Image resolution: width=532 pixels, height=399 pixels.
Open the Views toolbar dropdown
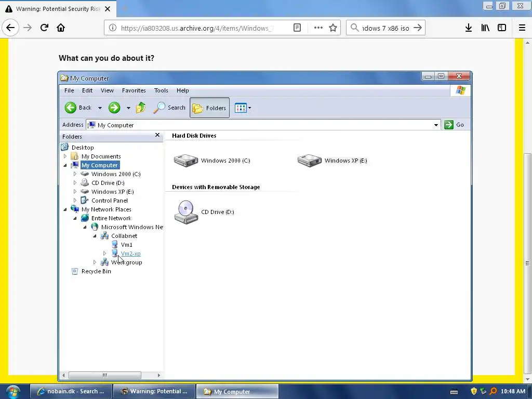coord(243,108)
